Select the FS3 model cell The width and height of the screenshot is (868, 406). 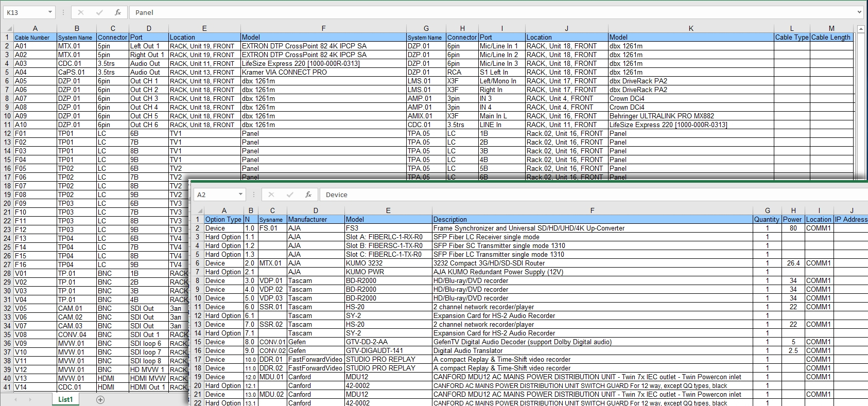click(388, 228)
